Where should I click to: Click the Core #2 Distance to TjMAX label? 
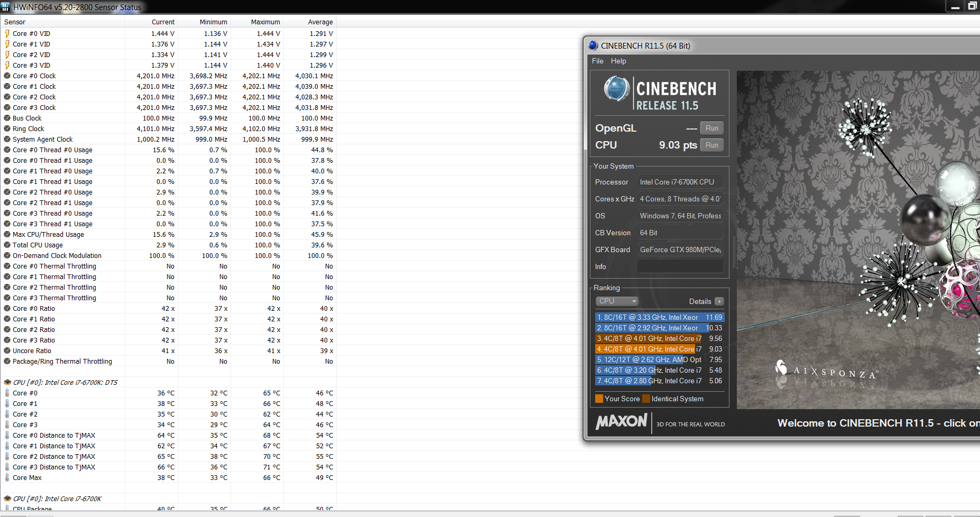54,456
